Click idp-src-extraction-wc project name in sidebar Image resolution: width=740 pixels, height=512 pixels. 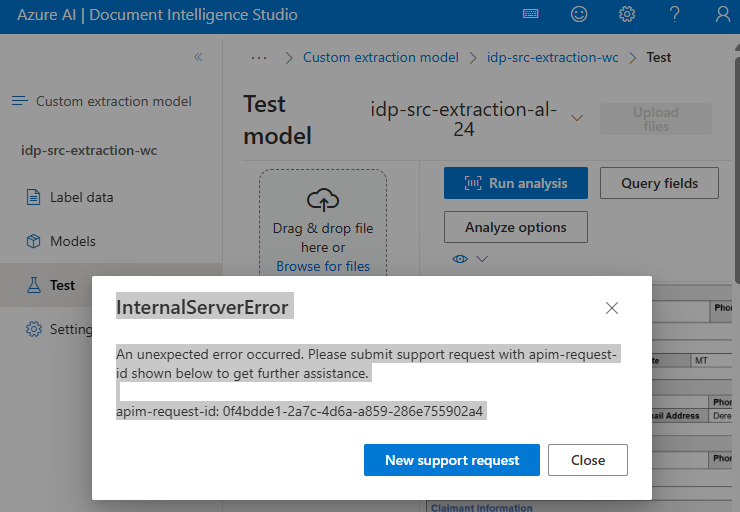click(x=89, y=151)
